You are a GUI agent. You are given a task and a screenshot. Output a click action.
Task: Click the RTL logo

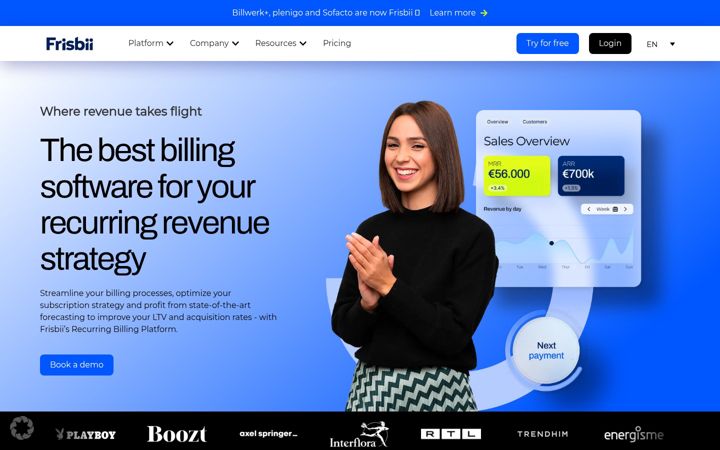[x=451, y=434]
